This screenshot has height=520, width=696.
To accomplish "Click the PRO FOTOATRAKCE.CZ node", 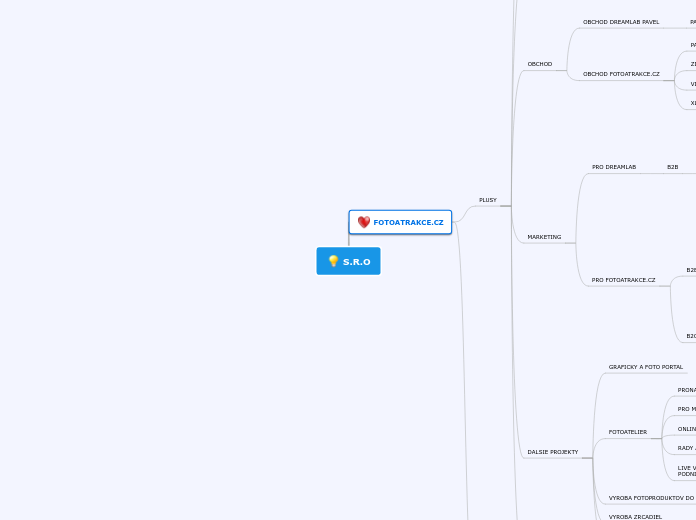I will pos(623,280).
